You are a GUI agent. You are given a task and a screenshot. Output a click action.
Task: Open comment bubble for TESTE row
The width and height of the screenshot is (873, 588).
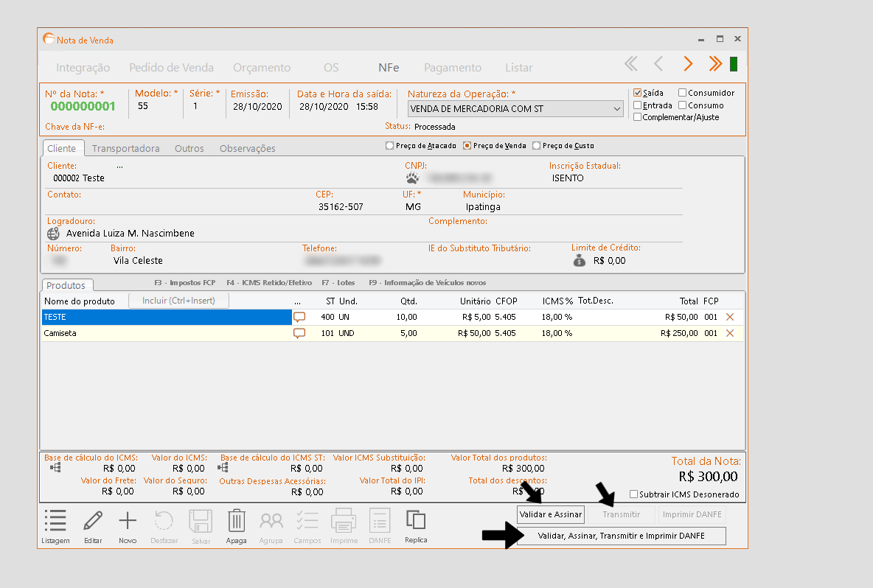pos(299,317)
